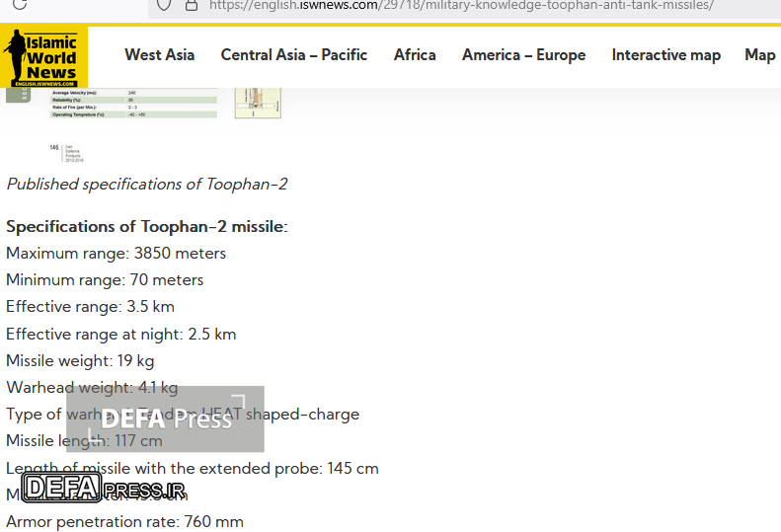Click the 'Published specifications of Toophan-2' caption

pyautogui.click(x=147, y=185)
